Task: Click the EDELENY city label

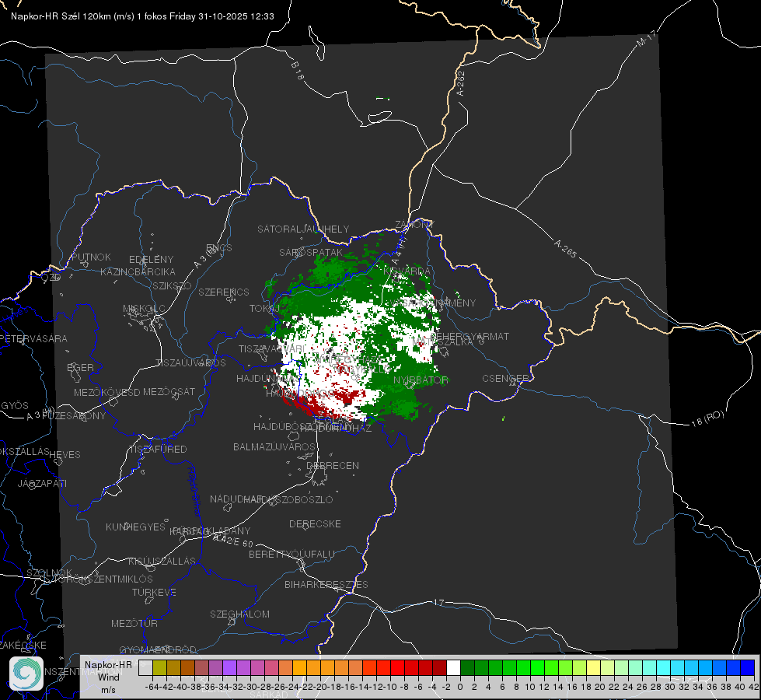Action: click(x=151, y=260)
